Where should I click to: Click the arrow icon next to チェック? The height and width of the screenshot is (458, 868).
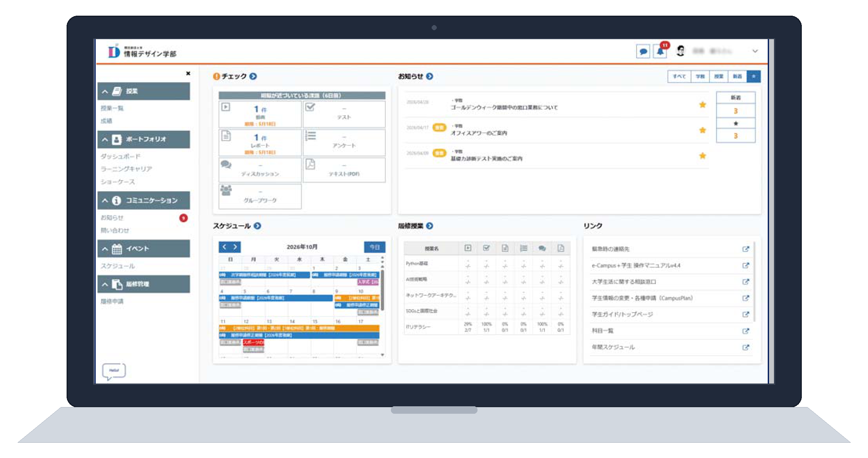tap(253, 76)
